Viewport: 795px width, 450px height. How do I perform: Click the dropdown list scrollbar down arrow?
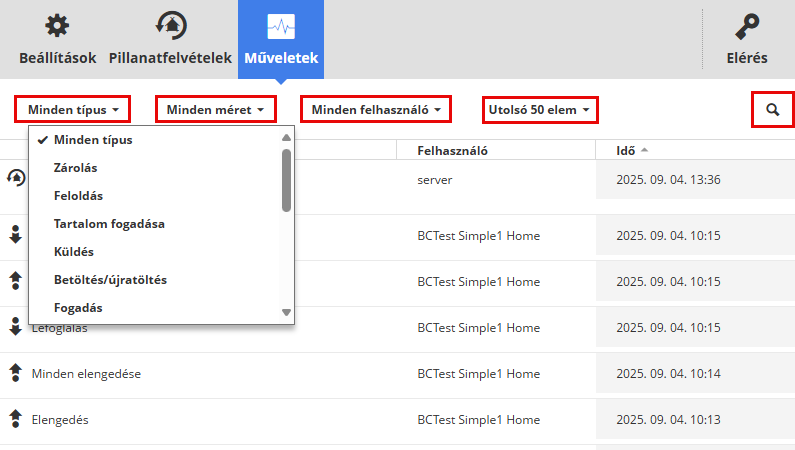tap(287, 312)
